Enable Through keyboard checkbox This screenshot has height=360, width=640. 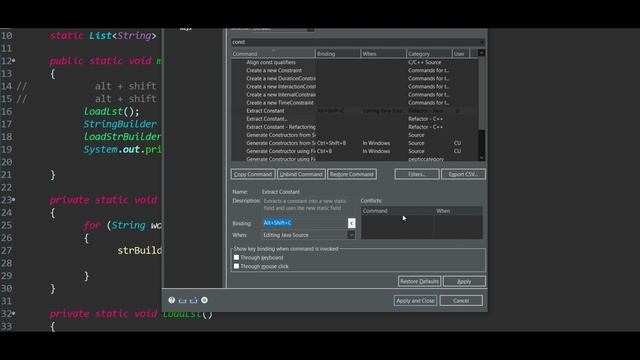pos(236,258)
